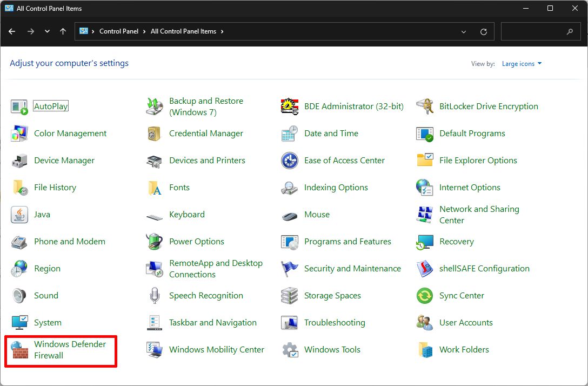
Task: Click the Power Options battery icon
Action: [x=155, y=242]
